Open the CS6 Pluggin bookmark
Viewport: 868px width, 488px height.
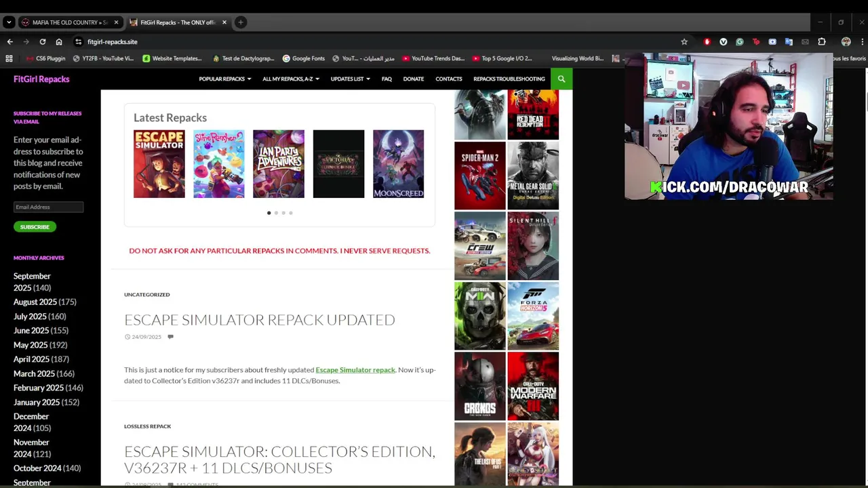coord(45,58)
